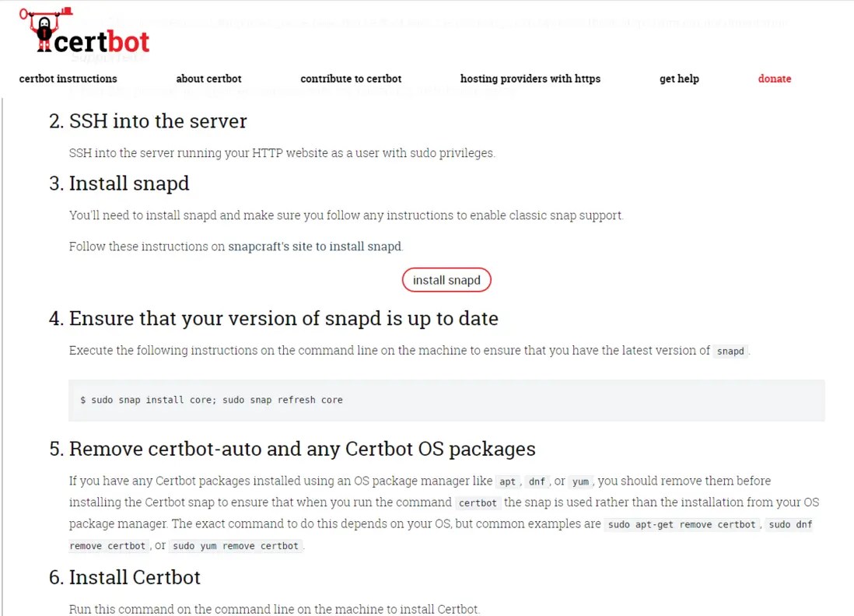Click the dnf code tag
This screenshot has width=854, height=616.
tap(537, 481)
